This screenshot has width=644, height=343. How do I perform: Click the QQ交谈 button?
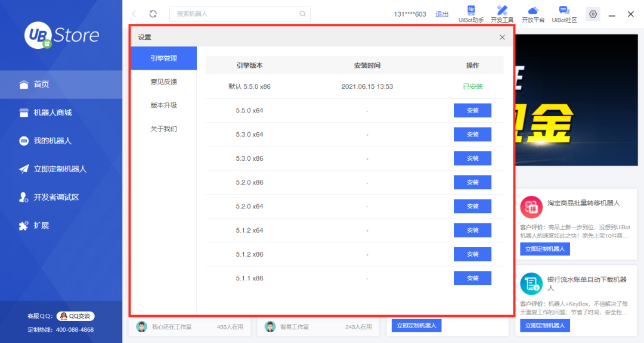(76, 316)
